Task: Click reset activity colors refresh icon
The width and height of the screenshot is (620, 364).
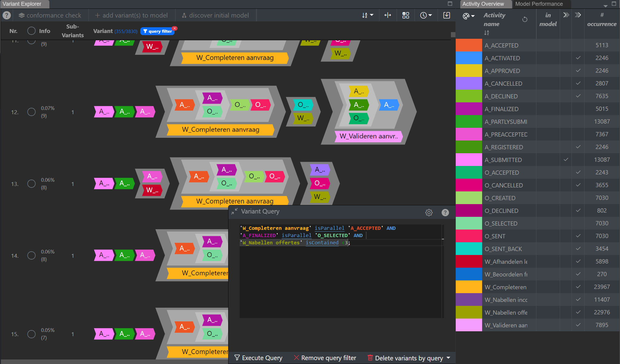Action: click(525, 19)
